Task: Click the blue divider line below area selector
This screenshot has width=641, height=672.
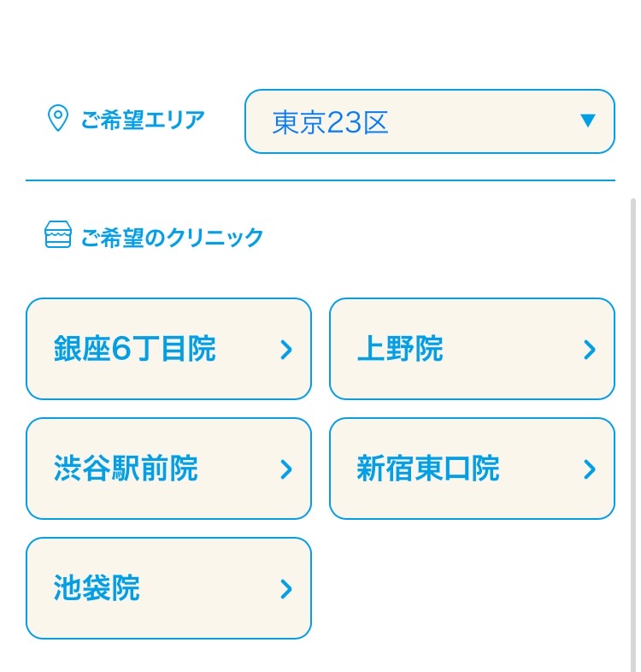Action: point(320,180)
